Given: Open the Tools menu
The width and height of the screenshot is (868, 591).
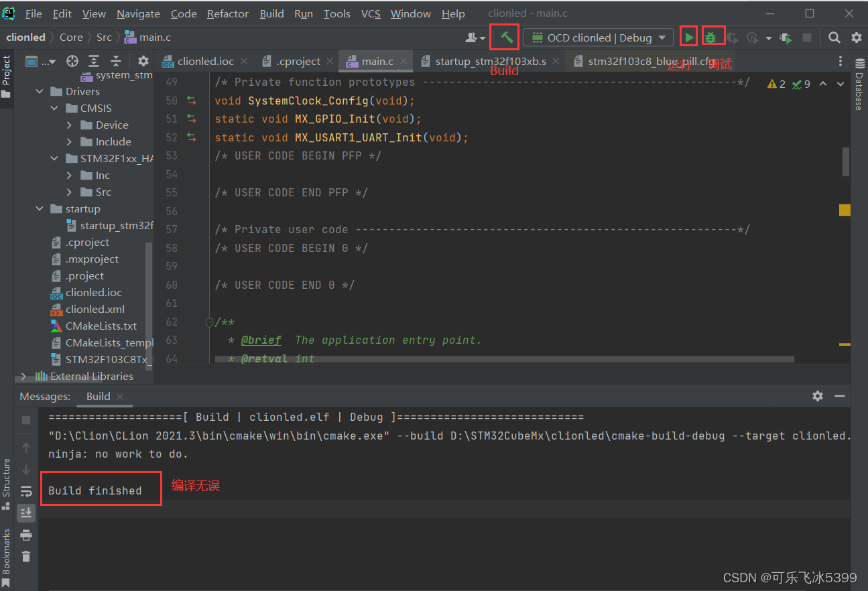Looking at the screenshot, I should coord(337,13).
